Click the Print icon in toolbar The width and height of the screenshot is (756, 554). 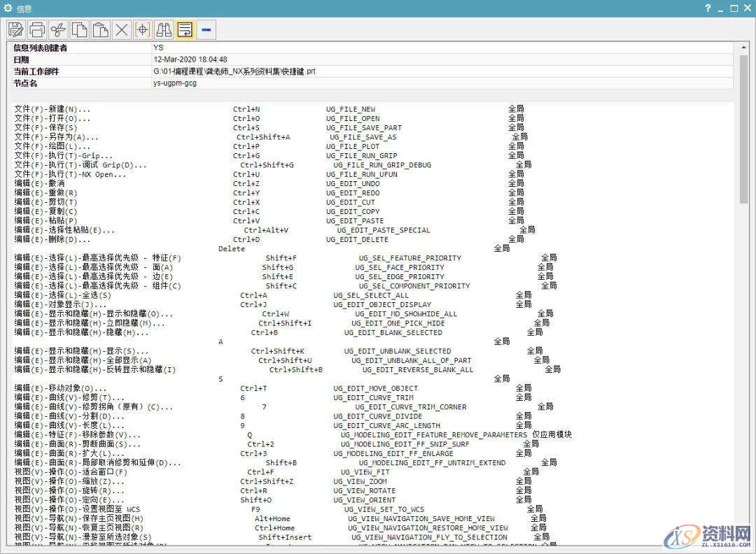pyautogui.click(x=37, y=29)
